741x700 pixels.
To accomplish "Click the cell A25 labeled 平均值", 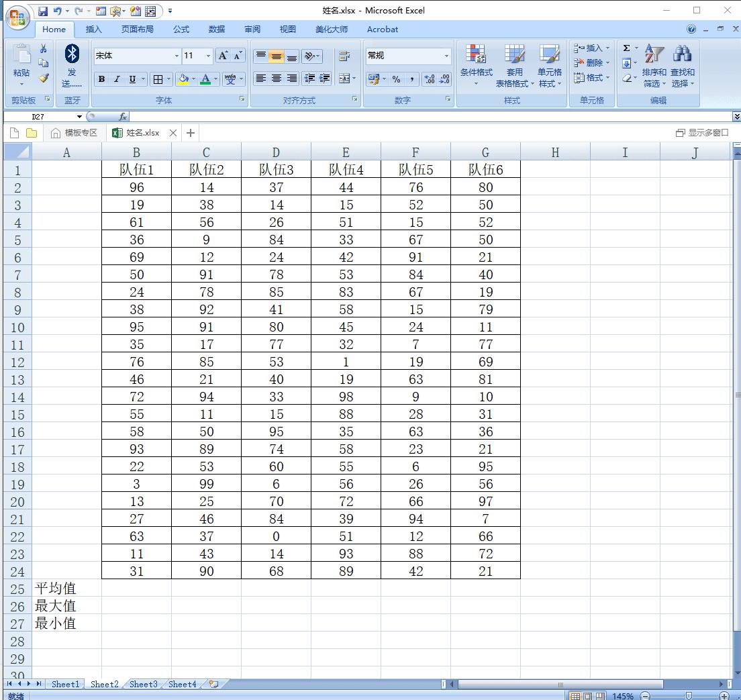I will coord(66,589).
